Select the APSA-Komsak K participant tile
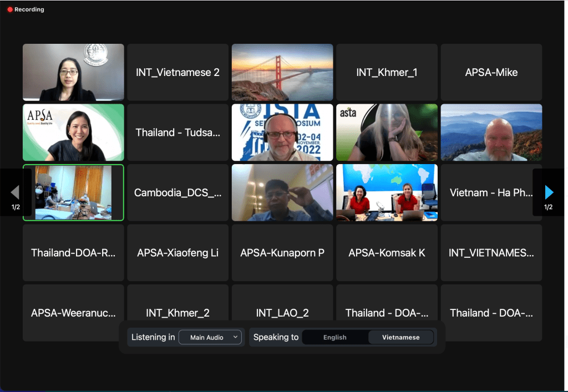The height and width of the screenshot is (392, 568). [x=387, y=253]
